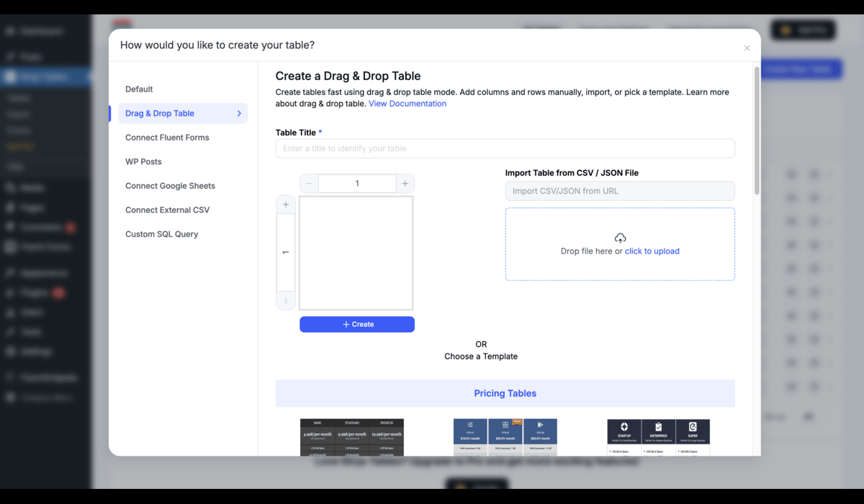This screenshot has width=864, height=504.
Task: Select the Default table option
Action: 139,89
